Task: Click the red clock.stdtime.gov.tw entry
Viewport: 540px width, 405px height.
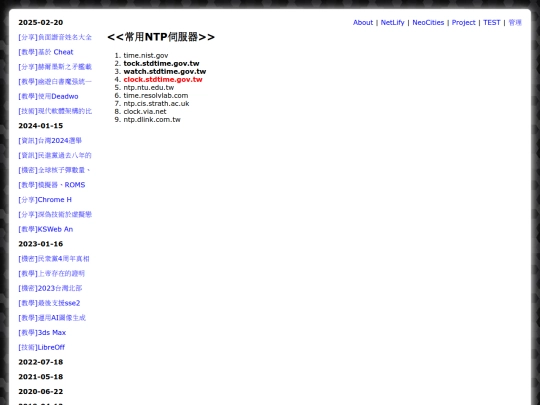Action: pyautogui.click(x=163, y=80)
